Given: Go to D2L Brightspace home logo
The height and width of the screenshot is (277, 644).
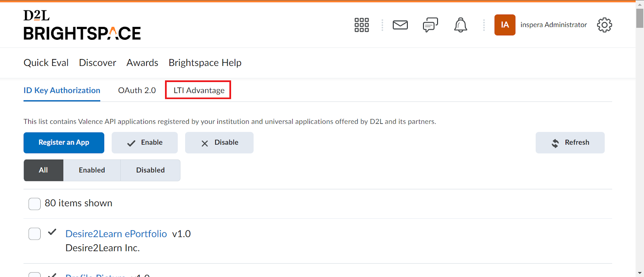Looking at the screenshot, I should point(82,25).
